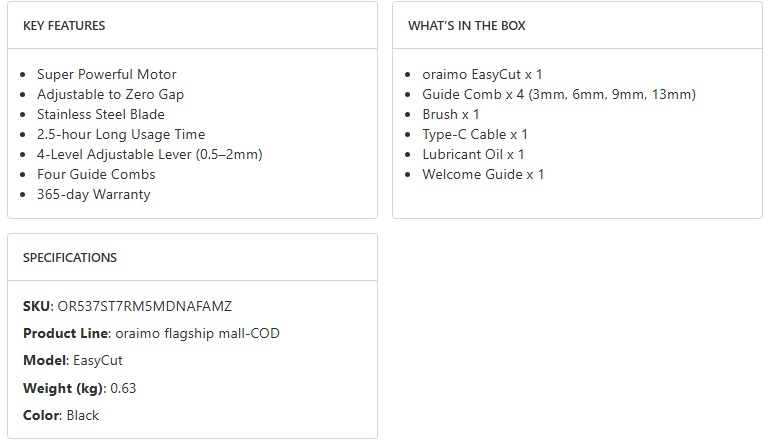Click 'oraimo EasyCut x 1' box item
This screenshot has height=446, width=768.
[x=482, y=74]
